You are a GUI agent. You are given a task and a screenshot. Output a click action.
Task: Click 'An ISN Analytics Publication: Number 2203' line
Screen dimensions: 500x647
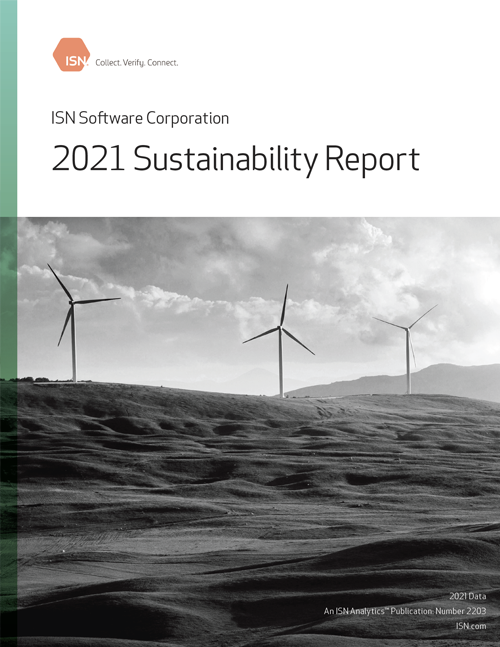(x=405, y=611)
